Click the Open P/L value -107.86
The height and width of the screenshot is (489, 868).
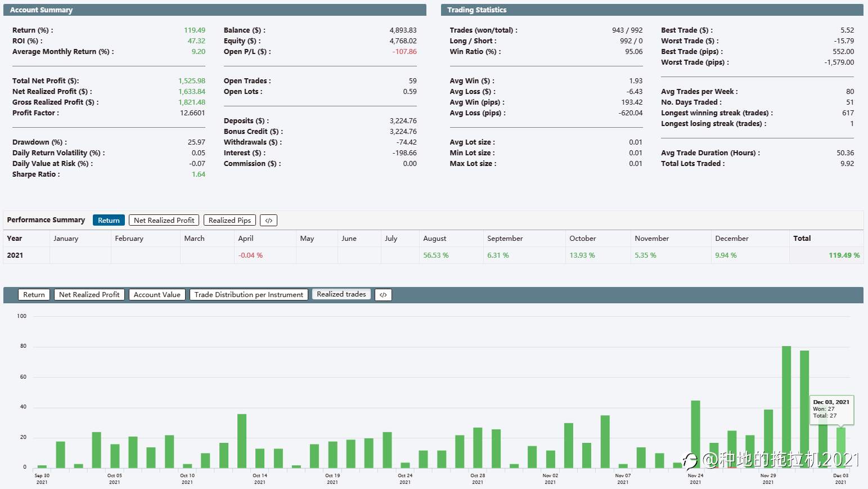point(404,52)
